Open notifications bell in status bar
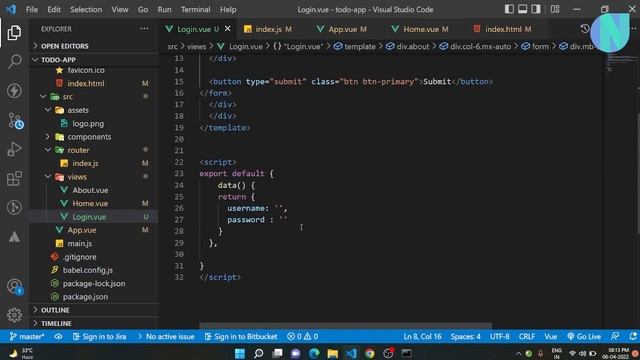 (633, 336)
